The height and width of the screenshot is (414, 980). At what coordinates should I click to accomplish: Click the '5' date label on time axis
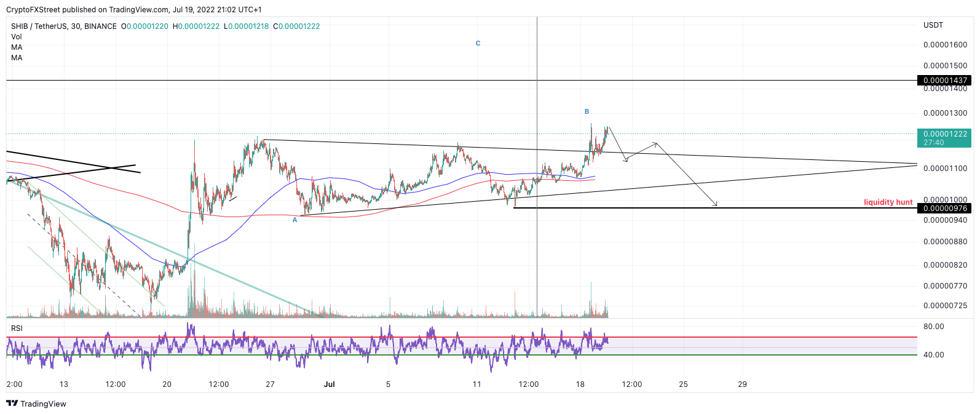(389, 384)
